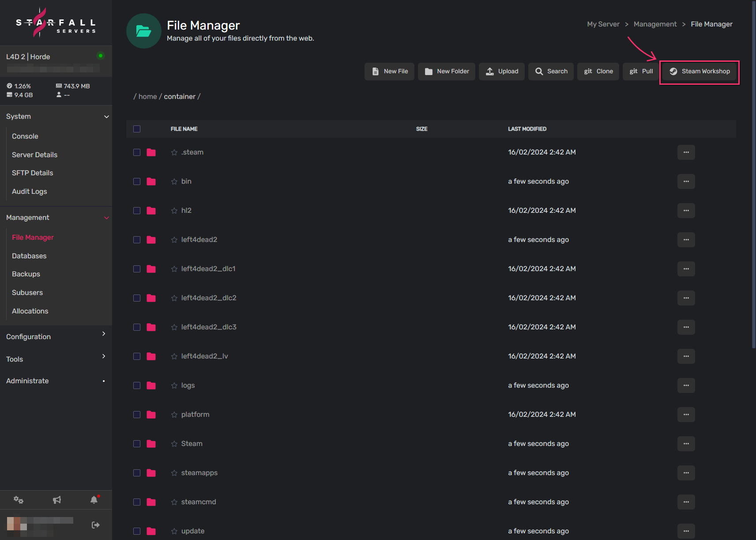
Task: Click the My Server breadcrumb link
Action: pos(603,24)
